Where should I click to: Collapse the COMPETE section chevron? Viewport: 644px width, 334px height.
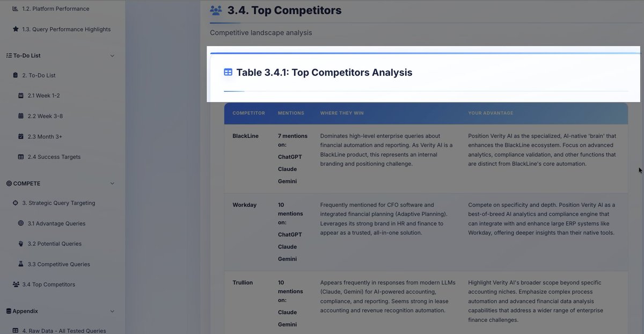coord(112,183)
